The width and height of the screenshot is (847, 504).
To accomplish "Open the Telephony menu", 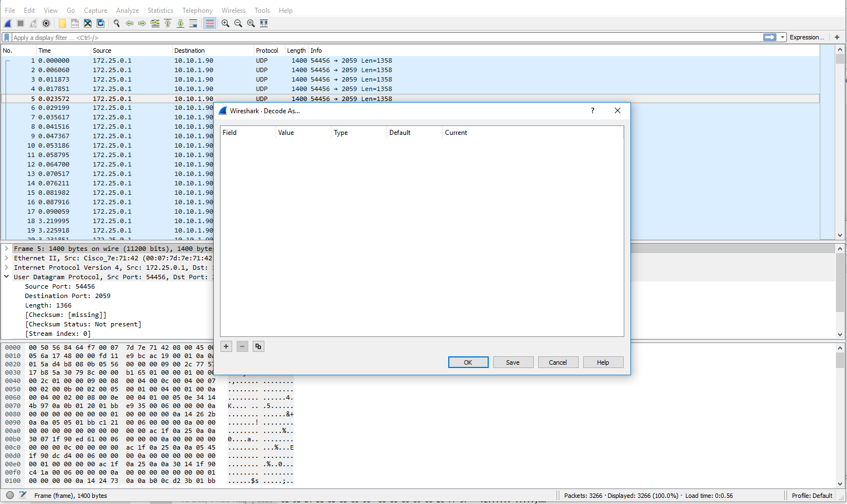I will [197, 10].
